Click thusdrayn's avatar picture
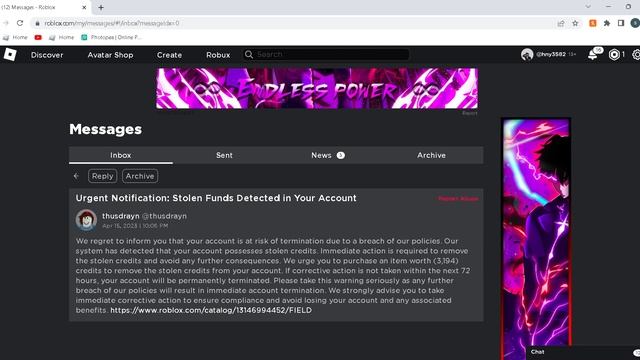Viewport: 640px width, 360px height. click(86, 220)
